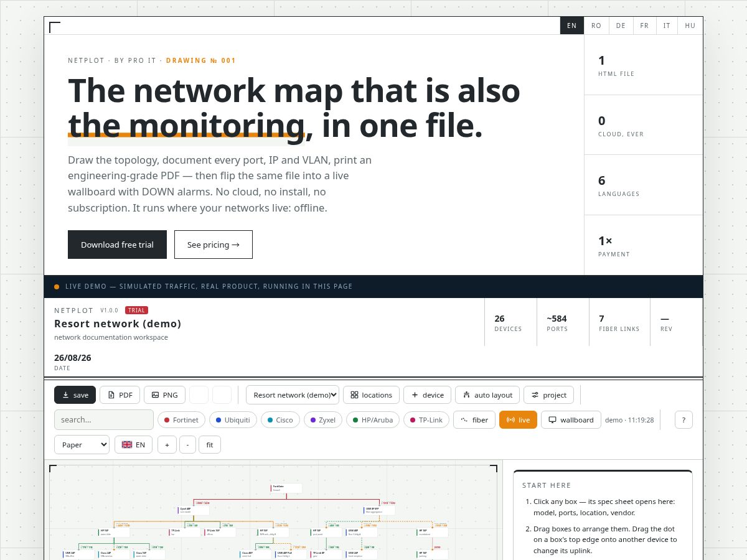Toggle the Ubiquiti vendor filter
The width and height of the screenshot is (747, 560).
pyautogui.click(x=233, y=420)
